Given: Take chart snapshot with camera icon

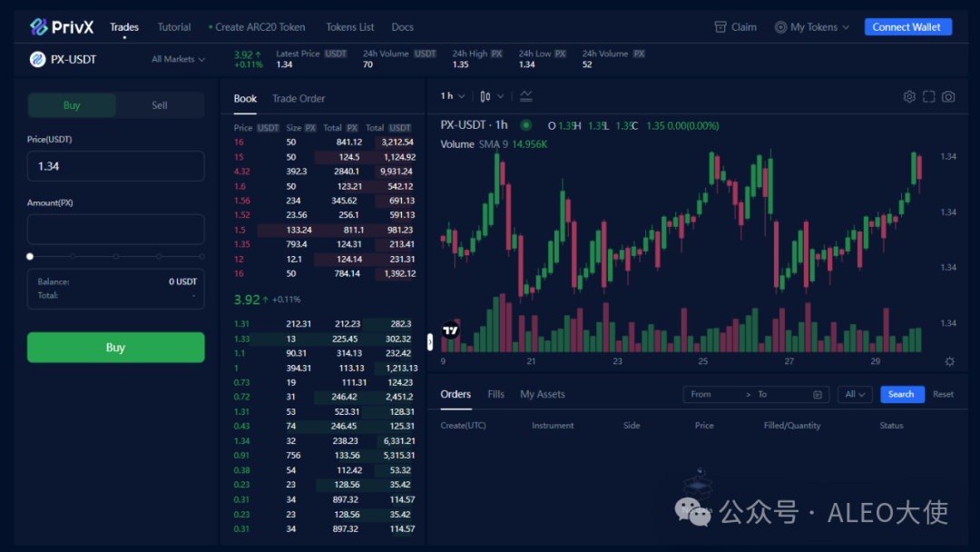Looking at the screenshot, I should (948, 96).
